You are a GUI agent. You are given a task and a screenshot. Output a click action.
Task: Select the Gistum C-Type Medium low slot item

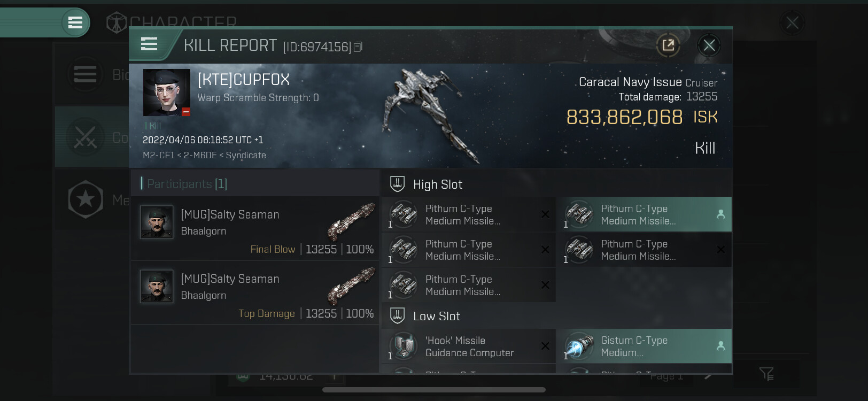(x=644, y=346)
